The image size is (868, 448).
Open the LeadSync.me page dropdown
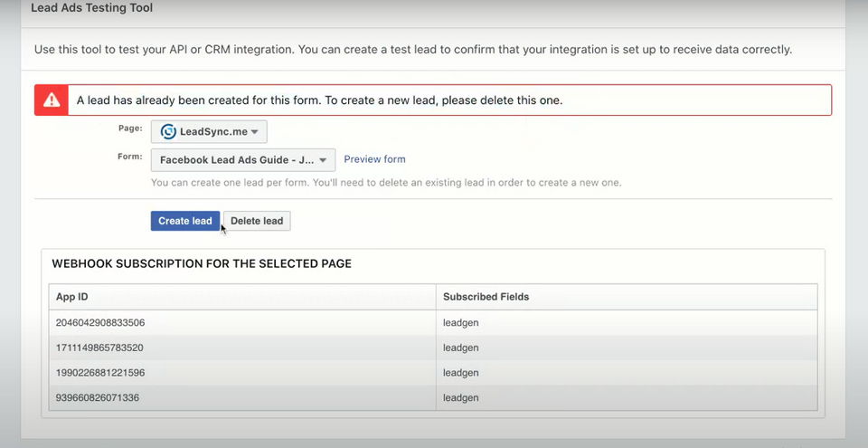coord(209,132)
